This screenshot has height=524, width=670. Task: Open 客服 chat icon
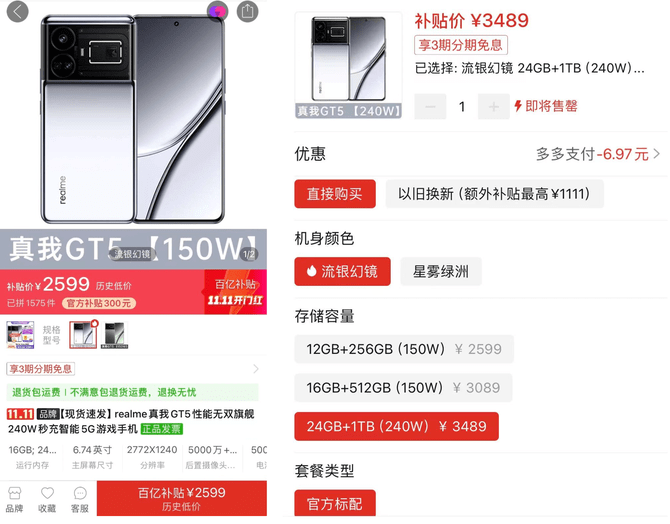[x=79, y=499]
